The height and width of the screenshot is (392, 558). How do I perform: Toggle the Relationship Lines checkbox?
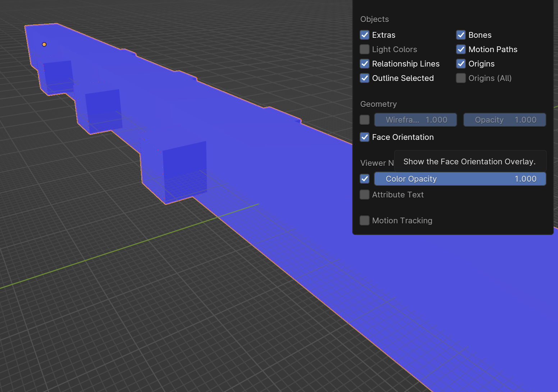365,64
